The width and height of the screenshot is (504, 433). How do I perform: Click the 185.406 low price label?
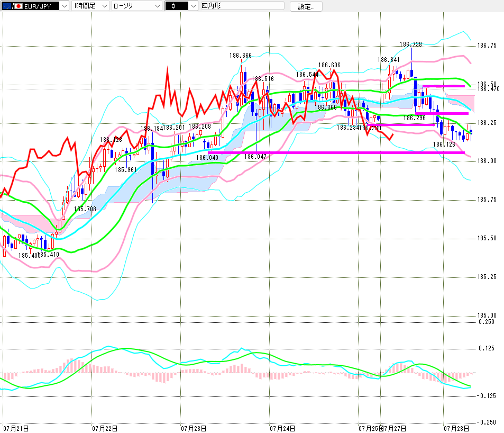(28, 256)
